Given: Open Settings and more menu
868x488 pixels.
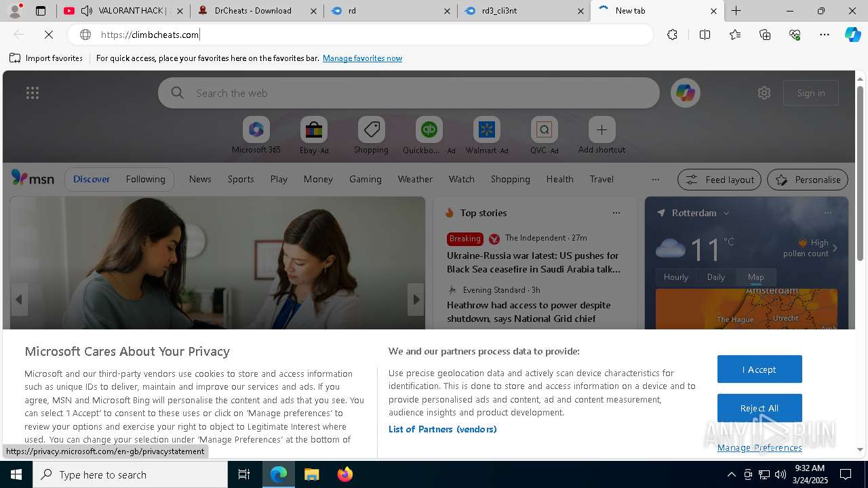Looking at the screenshot, I should [825, 35].
